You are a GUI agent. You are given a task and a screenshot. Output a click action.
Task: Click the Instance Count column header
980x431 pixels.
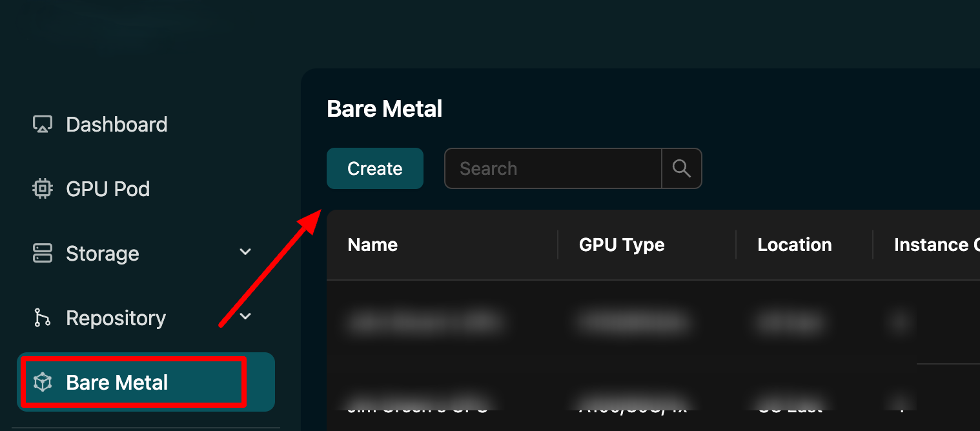coord(935,245)
